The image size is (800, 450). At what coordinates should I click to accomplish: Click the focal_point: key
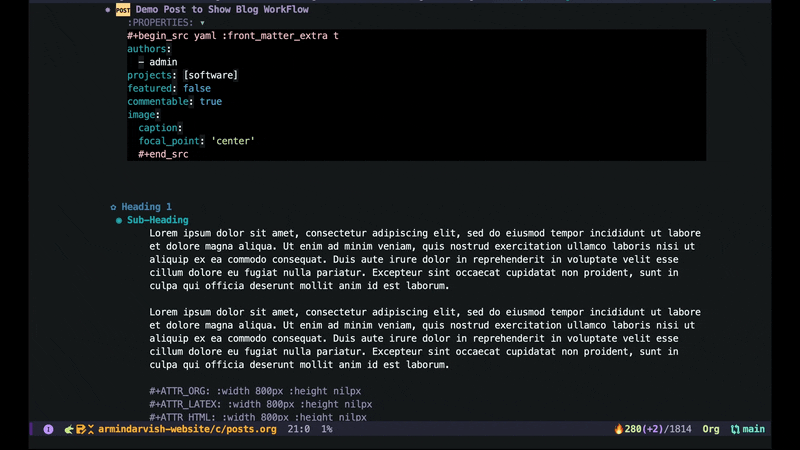point(171,141)
